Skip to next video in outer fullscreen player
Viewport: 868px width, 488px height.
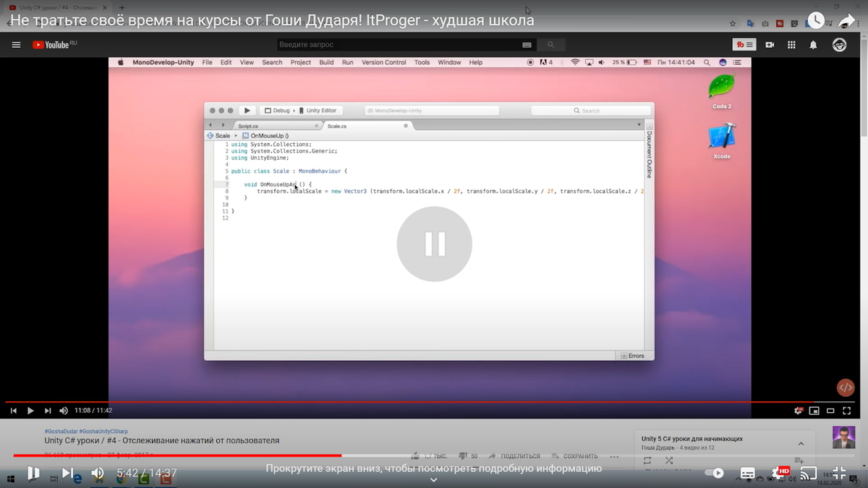[x=67, y=473]
